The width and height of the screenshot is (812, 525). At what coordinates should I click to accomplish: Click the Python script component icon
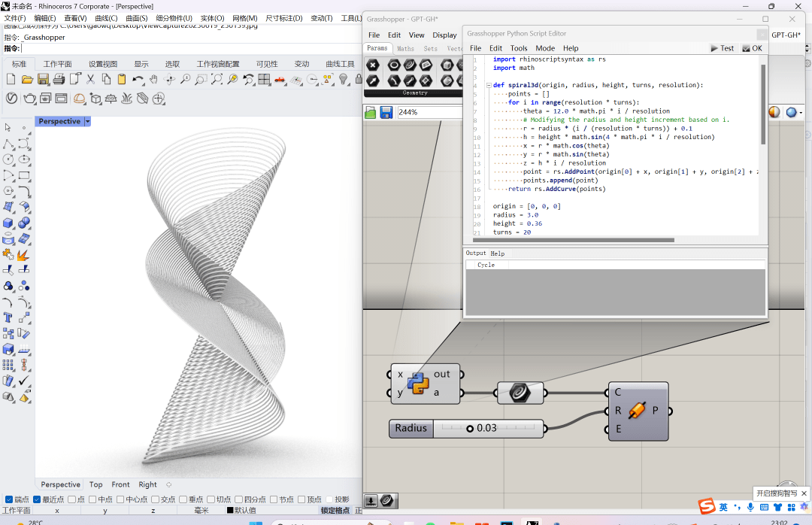[x=418, y=383]
